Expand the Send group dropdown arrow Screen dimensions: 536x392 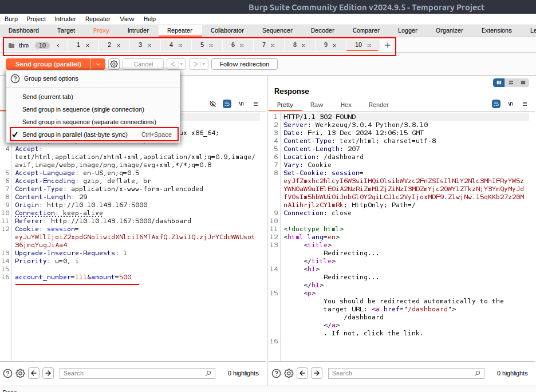point(98,64)
